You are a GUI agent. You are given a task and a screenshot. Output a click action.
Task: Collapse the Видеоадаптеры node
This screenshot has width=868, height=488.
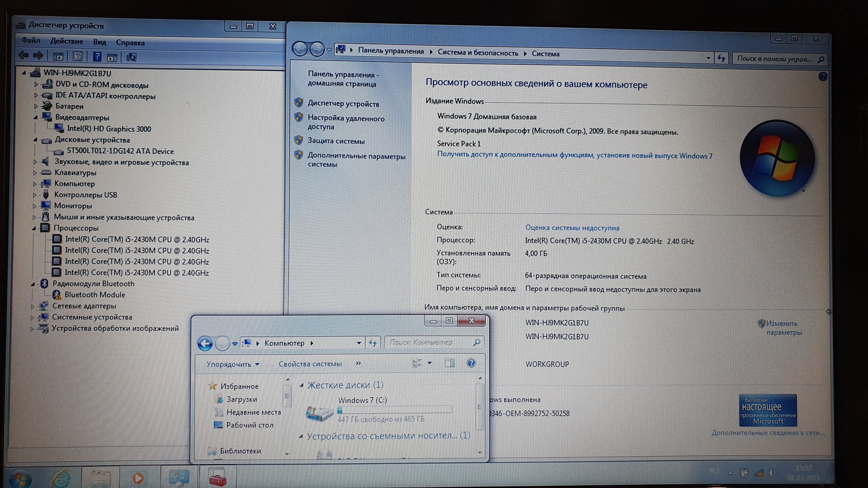pos(36,117)
